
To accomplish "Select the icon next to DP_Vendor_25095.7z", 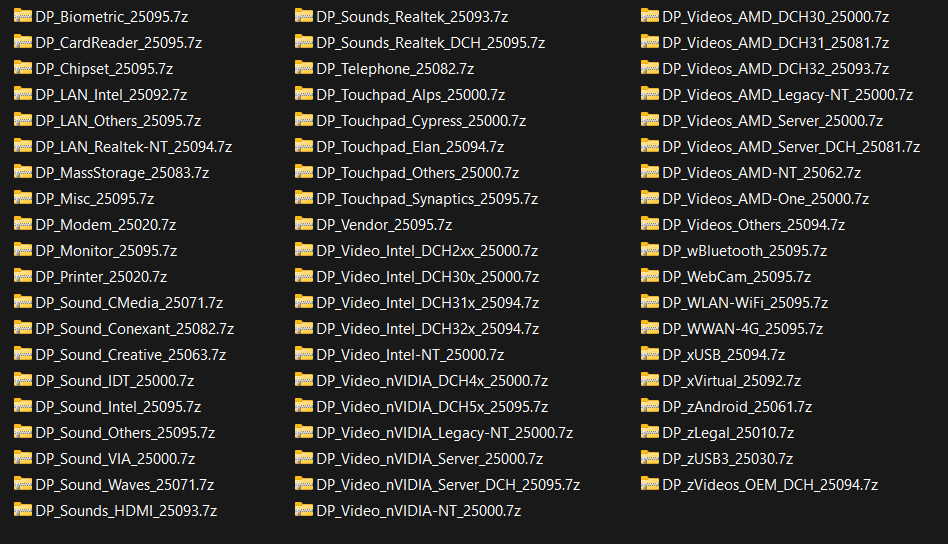I will [x=303, y=224].
